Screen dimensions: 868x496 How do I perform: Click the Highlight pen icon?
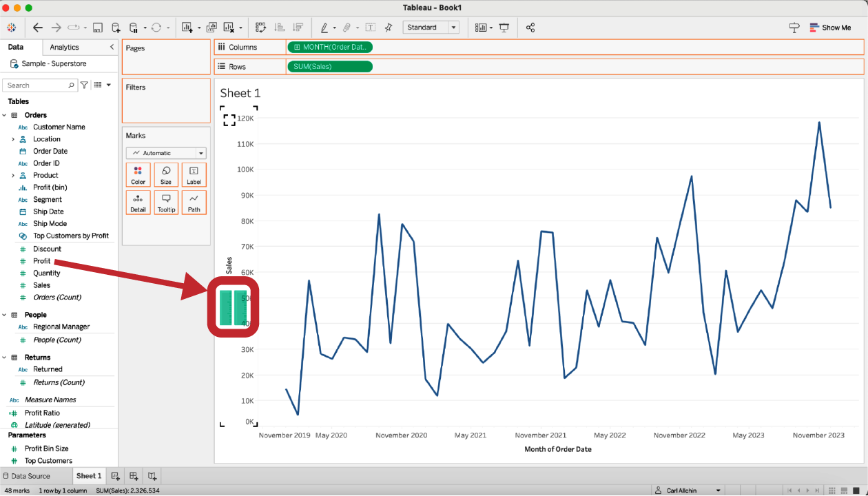point(324,28)
